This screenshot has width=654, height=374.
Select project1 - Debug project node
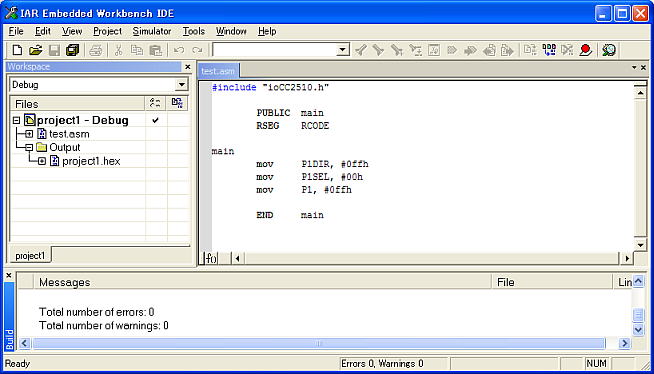pyautogui.click(x=83, y=120)
